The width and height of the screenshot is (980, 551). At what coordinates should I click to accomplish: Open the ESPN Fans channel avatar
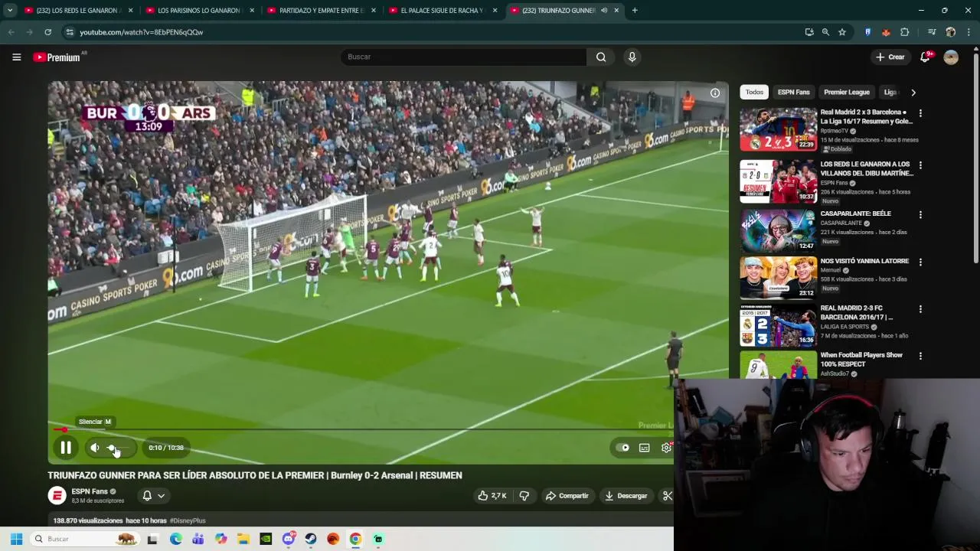coord(57,496)
